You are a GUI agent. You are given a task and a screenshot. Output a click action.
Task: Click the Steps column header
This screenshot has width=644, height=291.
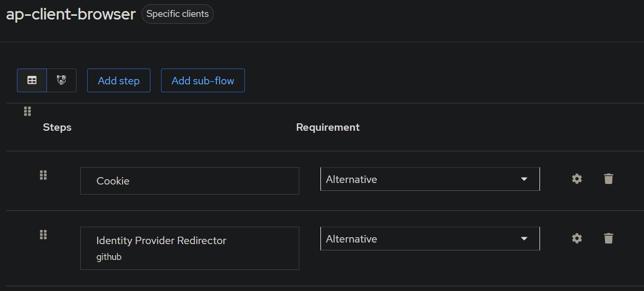57,127
